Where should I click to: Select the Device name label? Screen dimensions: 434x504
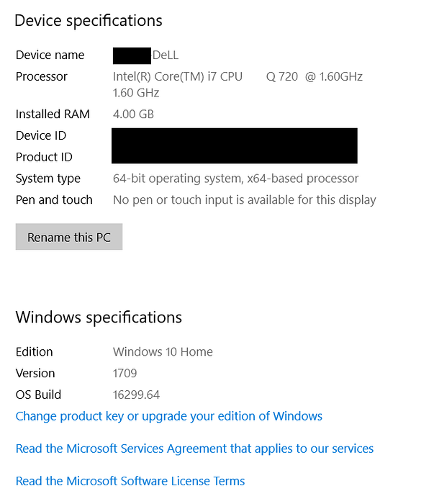point(50,55)
